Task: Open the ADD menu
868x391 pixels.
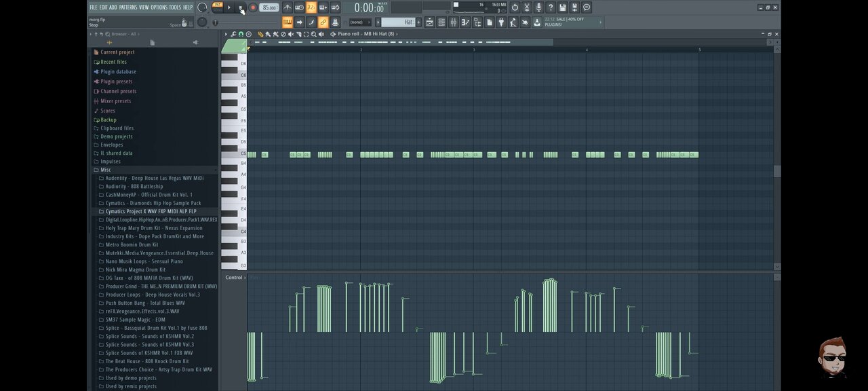Action: 113,7
